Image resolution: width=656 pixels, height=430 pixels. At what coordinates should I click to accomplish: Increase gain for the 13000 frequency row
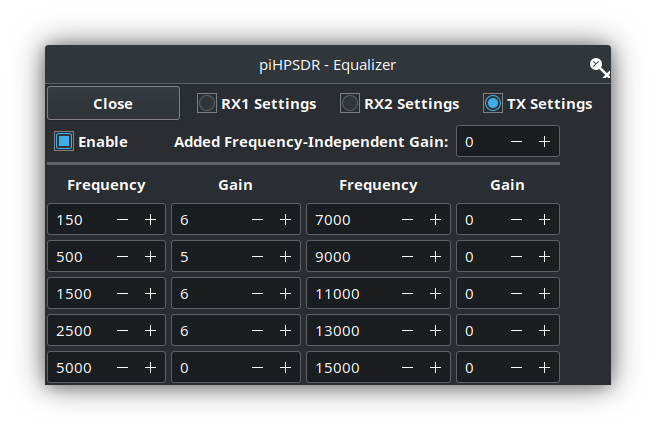(544, 330)
